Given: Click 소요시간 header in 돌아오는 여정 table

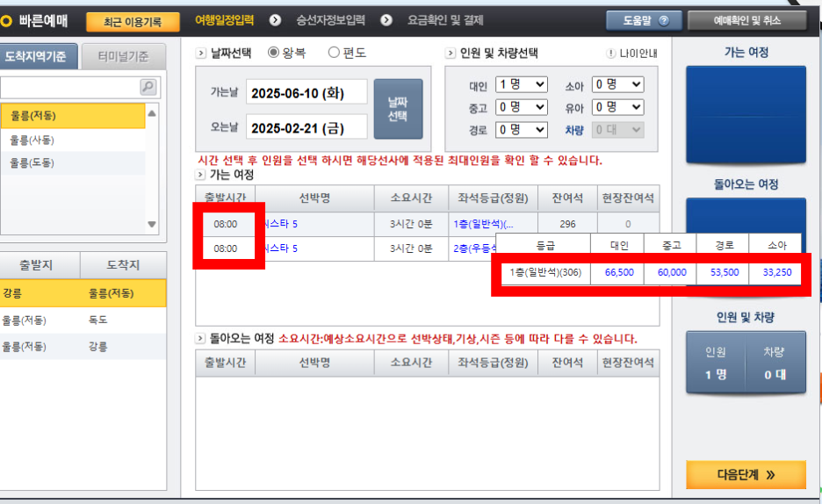Looking at the screenshot, I should coord(411,363).
